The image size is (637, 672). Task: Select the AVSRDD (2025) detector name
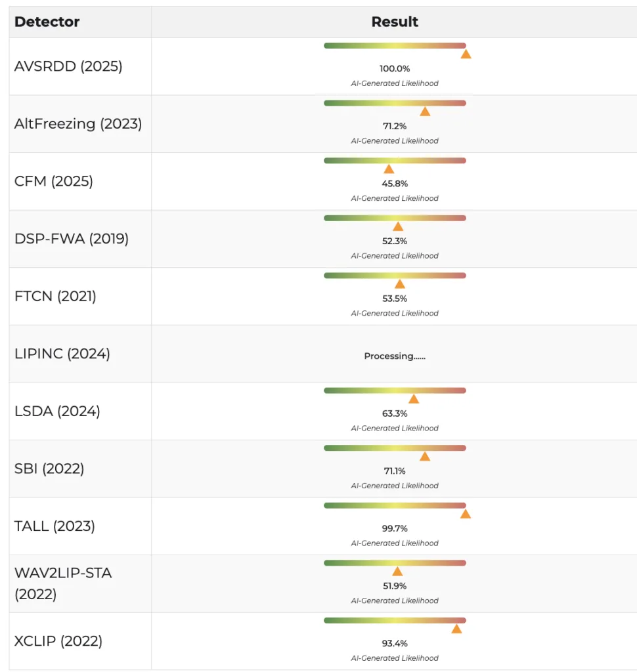(x=68, y=66)
